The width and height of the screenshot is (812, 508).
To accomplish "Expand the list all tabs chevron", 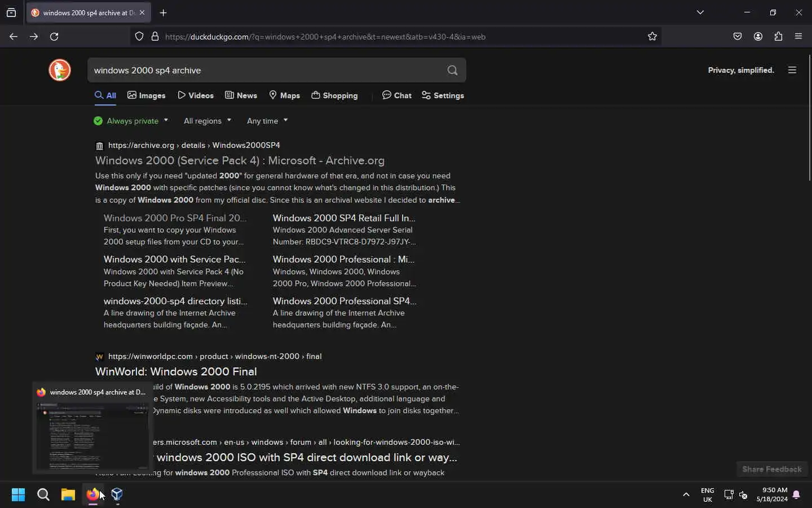I will (701, 12).
